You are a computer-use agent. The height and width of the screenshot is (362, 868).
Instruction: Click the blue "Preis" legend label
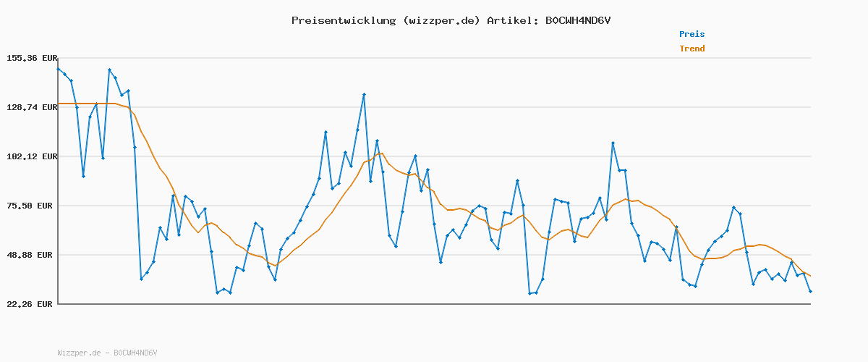[692, 34]
